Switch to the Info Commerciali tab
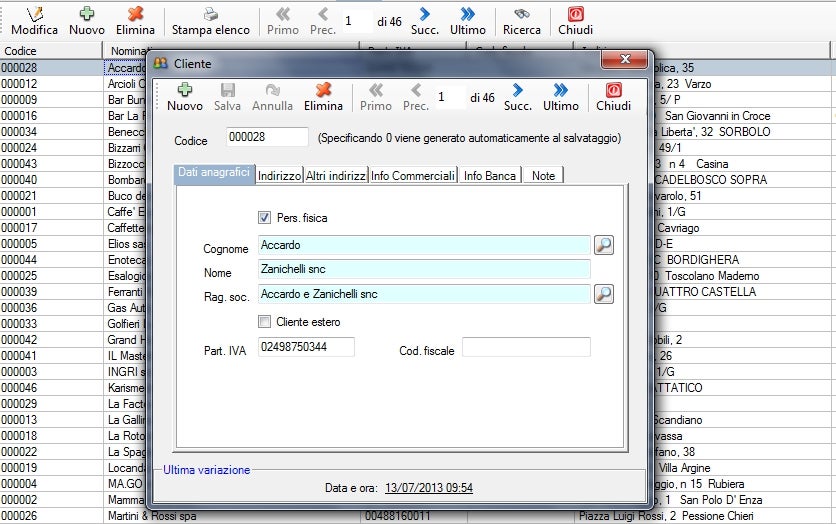This screenshot has height=524, width=836. point(413,175)
